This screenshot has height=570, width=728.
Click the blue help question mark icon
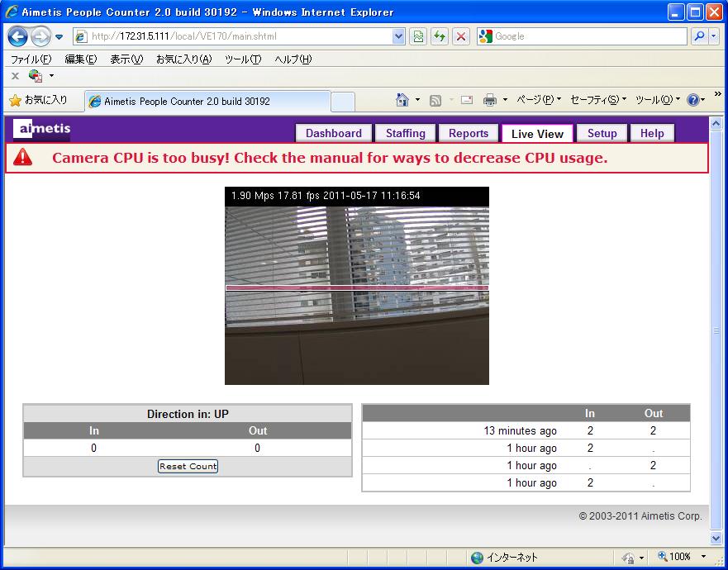[692, 100]
